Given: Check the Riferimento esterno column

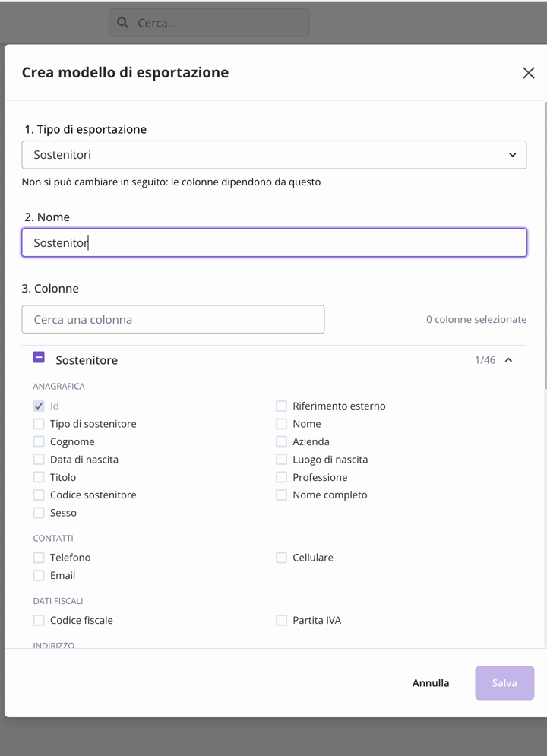Looking at the screenshot, I should 281,406.
